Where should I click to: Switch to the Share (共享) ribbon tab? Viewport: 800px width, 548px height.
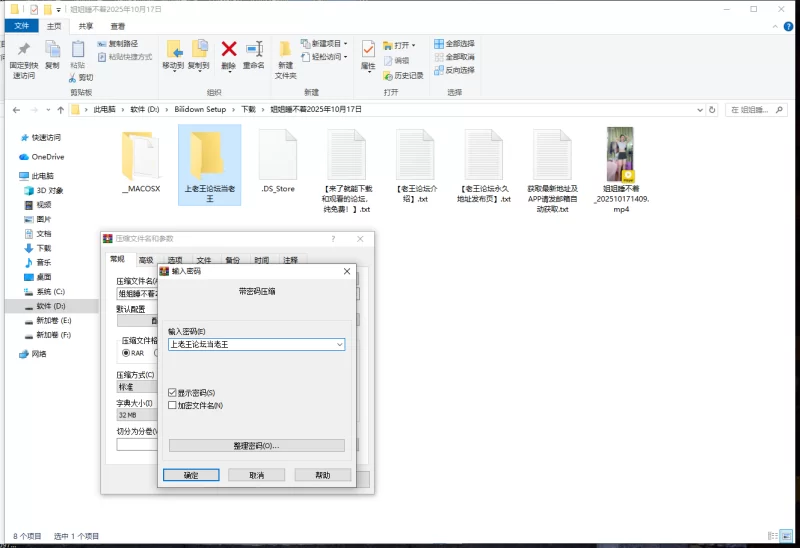coord(85,26)
